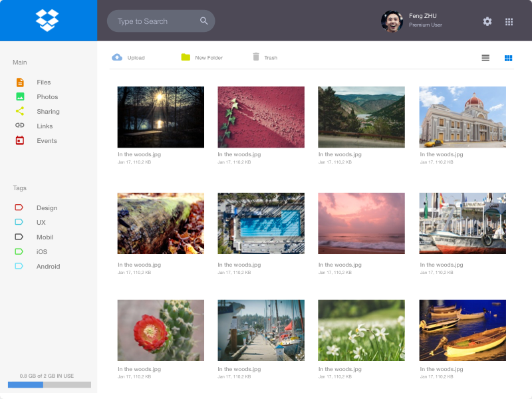Open Trash using the bin icon
Viewport: 532px width, 399px height.
tap(256, 58)
